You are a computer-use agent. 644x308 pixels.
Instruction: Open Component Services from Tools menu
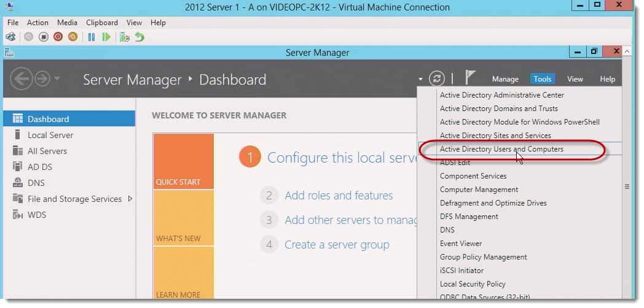tap(473, 176)
